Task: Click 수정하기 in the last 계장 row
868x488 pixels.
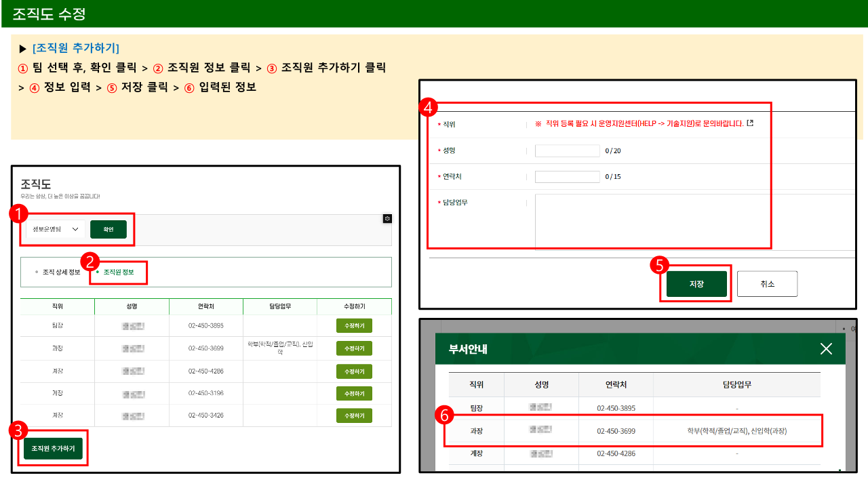Action: point(353,415)
